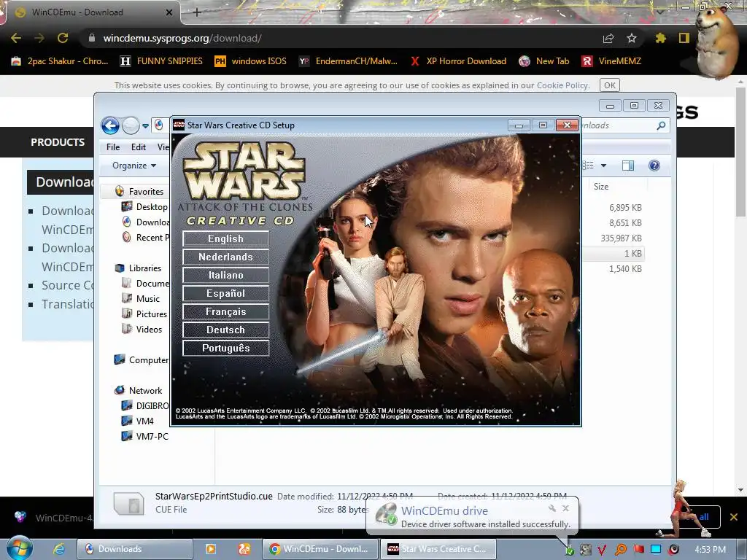Close Chrome downloads bar X
747x560 pixels.
(x=734, y=517)
